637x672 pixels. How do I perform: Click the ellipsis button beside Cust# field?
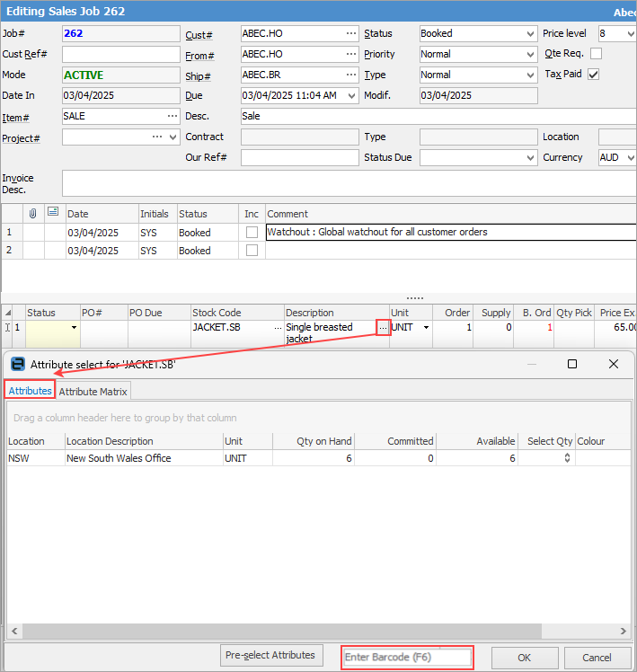(x=350, y=34)
